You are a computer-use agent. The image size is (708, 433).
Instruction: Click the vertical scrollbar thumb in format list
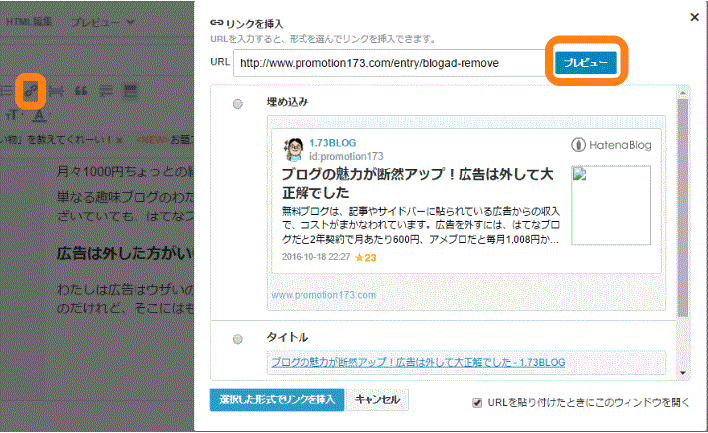pos(683,207)
